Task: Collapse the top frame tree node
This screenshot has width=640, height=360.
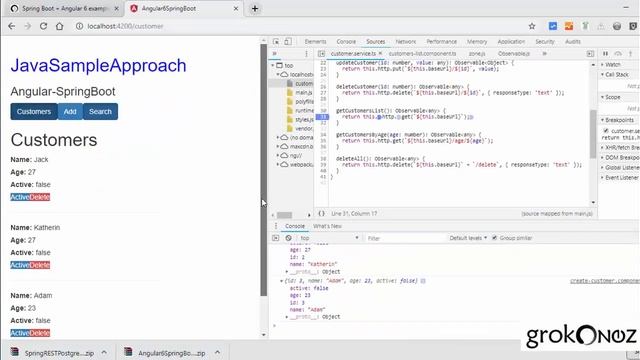Action: pos(273,65)
